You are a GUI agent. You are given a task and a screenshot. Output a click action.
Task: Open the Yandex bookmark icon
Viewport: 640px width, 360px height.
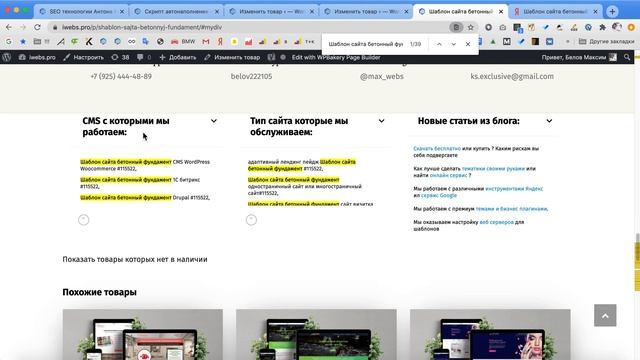coord(220,41)
